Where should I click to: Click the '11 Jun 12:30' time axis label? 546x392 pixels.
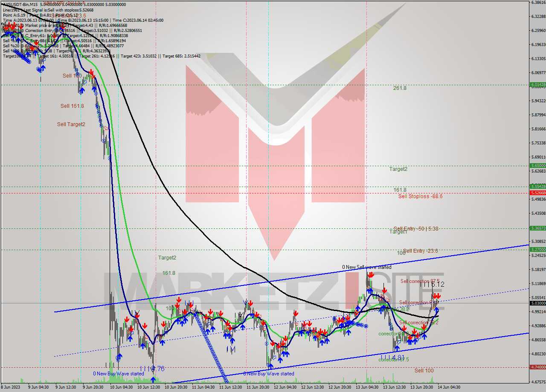230,387
